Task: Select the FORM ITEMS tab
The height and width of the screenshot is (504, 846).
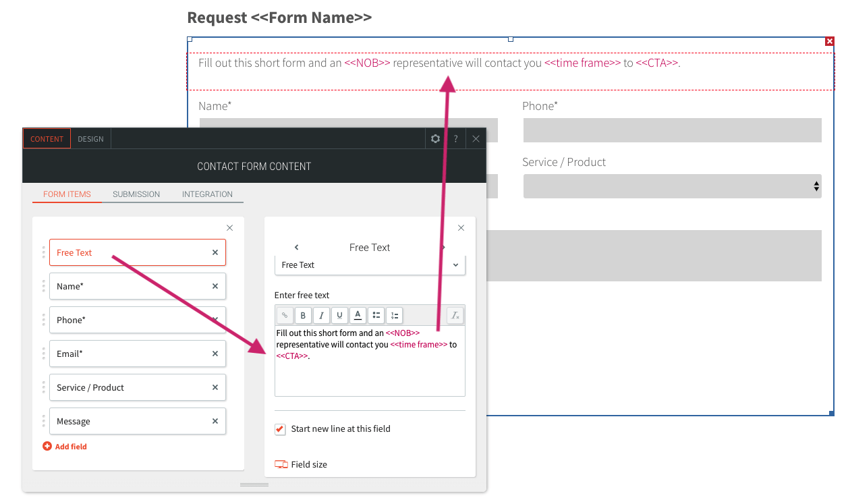Action: pos(67,194)
